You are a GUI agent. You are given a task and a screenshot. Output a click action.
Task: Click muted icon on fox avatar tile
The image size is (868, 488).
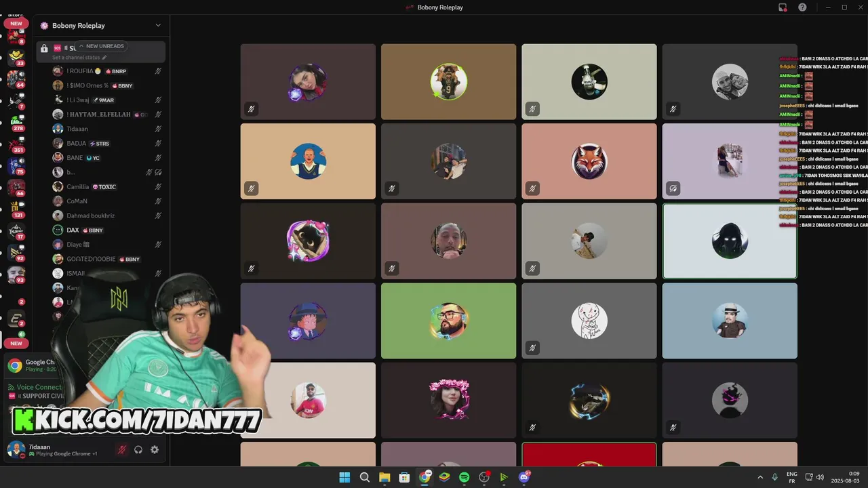[x=532, y=188]
